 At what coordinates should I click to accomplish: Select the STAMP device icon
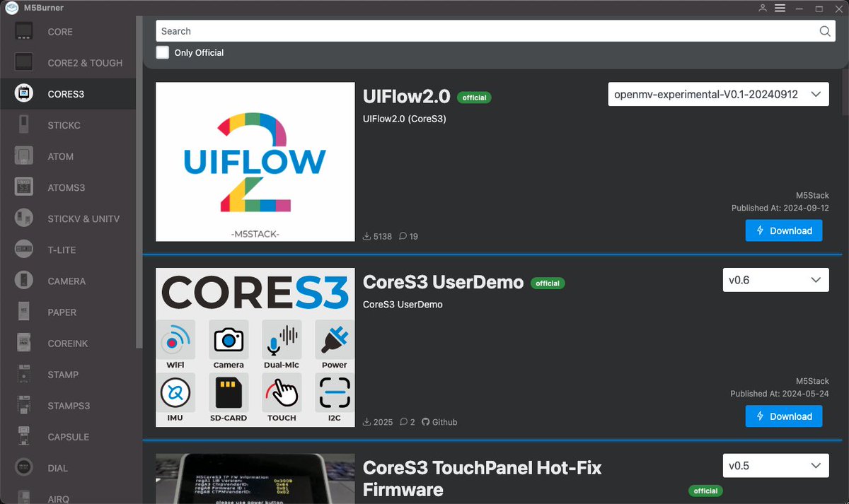24,374
